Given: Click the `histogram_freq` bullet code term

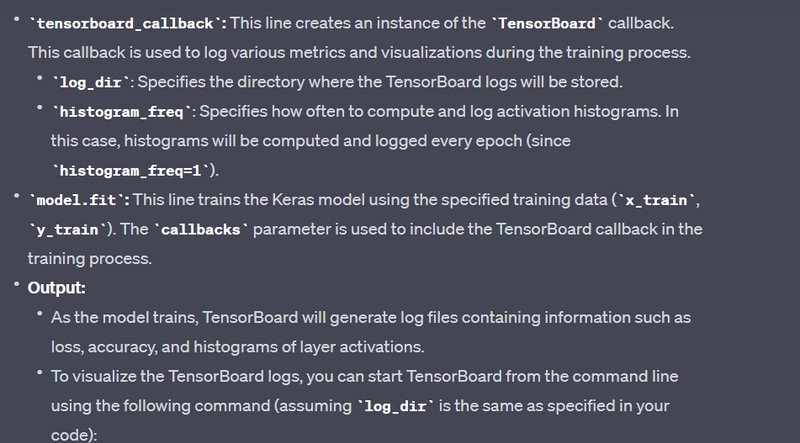Looking at the screenshot, I should click(x=122, y=112).
